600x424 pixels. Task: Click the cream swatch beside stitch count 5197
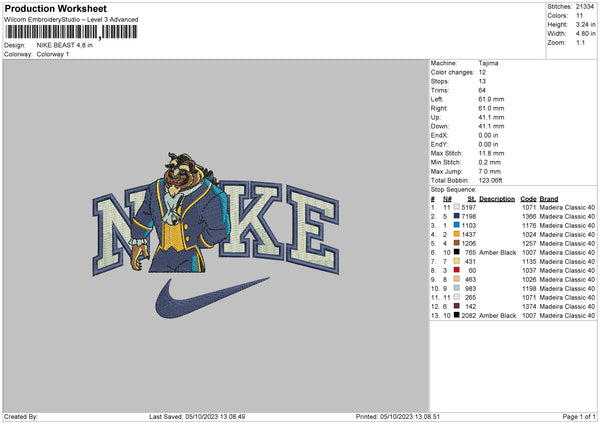[457, 207]
